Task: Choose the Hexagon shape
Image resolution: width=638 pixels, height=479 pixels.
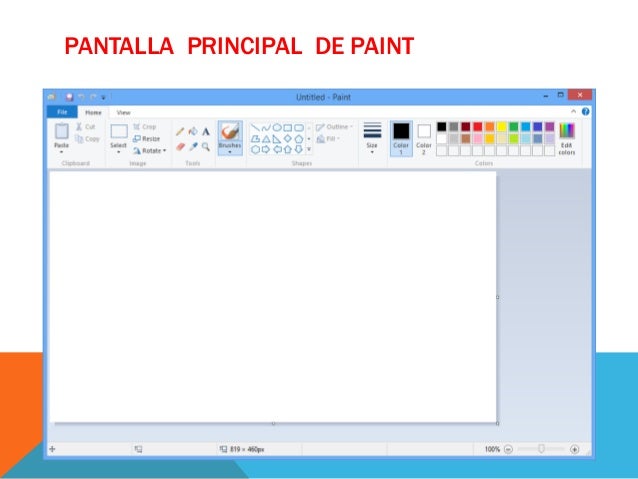Action: pos(255,149)
